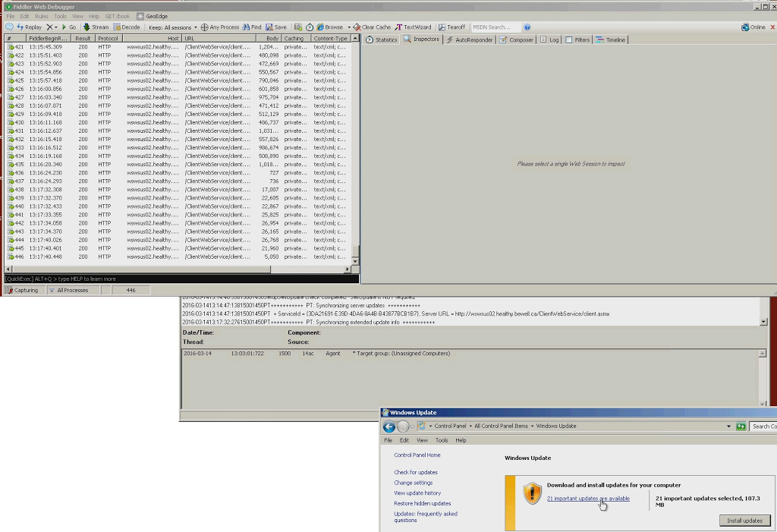Toggle the Decode toolbar button
The width and height of the screenshot is (777, 532).
pos(117,27)
